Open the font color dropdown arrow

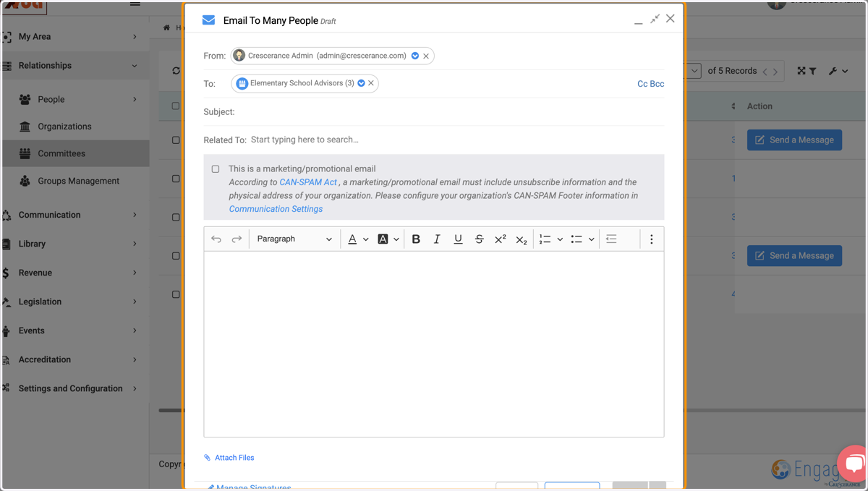pyautogui.click(x=366, y=239)
